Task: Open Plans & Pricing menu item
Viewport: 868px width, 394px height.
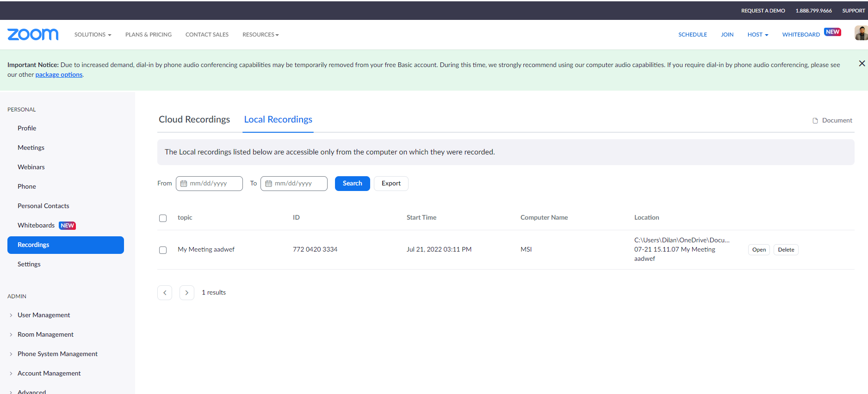Action: [149, 35]
